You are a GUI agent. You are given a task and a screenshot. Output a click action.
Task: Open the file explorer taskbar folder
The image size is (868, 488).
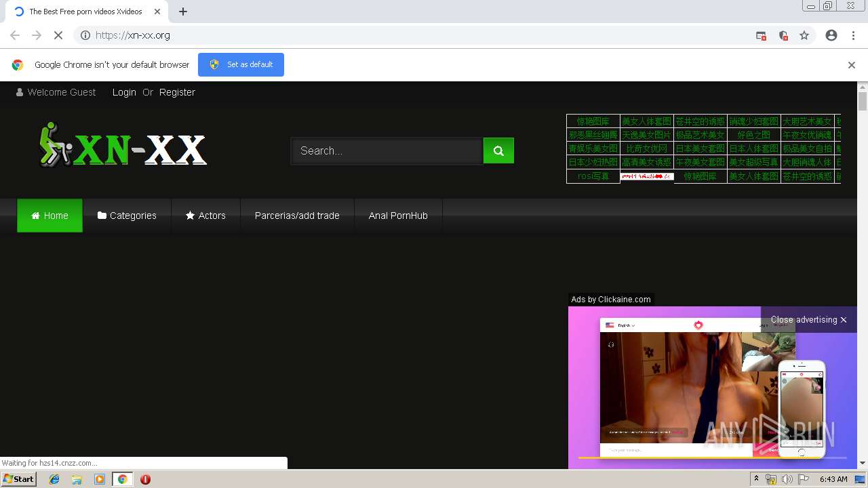click(x=77, y=479)
